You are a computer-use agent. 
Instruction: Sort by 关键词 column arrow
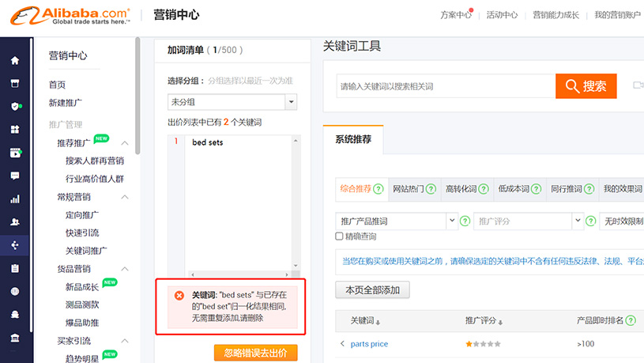378,323
